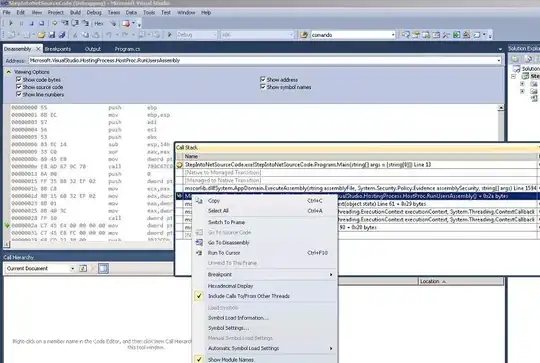540x363 pixels.
Task: Click the Open File folder icon
Action: click(42, 35)
